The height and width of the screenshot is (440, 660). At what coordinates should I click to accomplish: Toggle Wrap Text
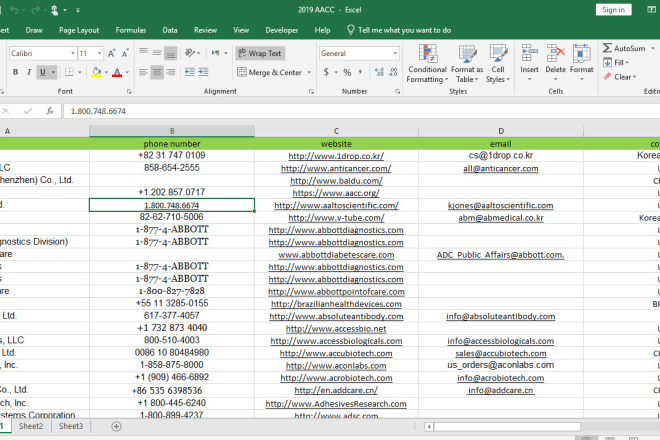[260, 53]
